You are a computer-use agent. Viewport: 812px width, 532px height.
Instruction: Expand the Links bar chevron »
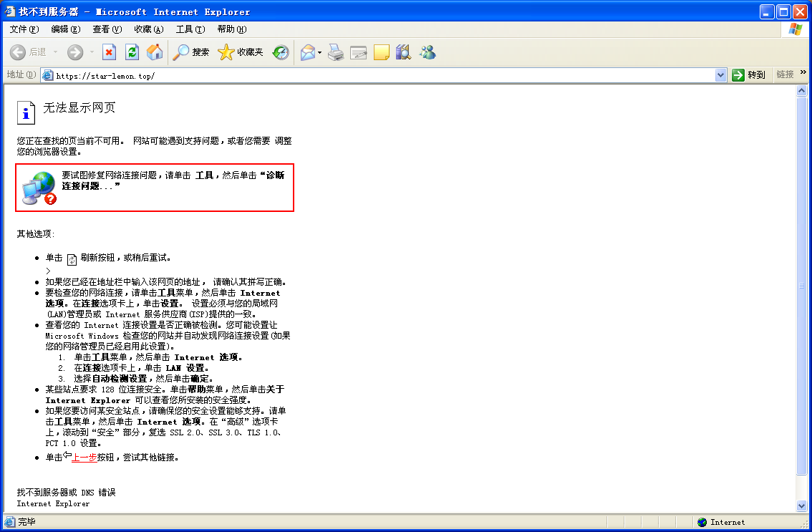[x=803, y=72]
